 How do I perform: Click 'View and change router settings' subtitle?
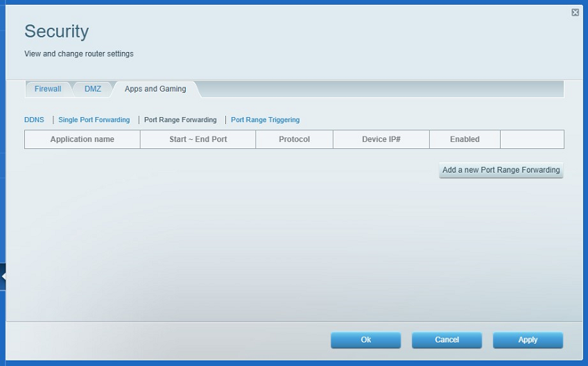[x=79, y=53]
